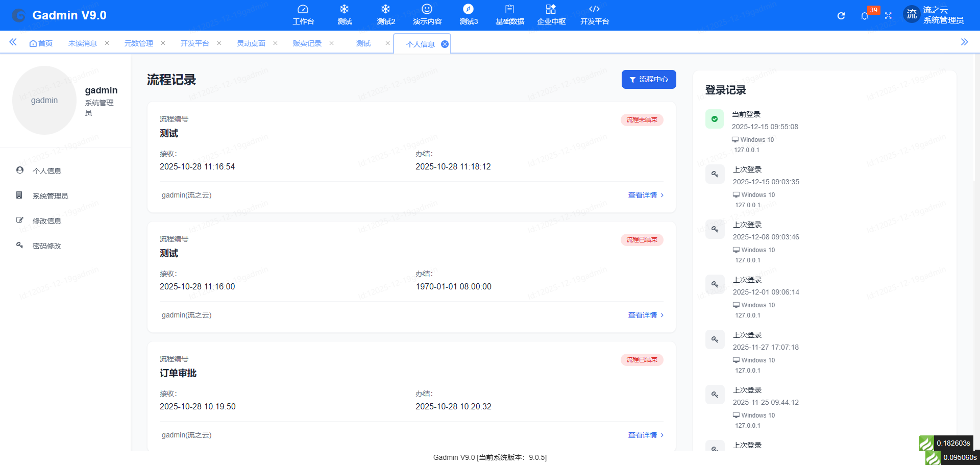Close the 个人信息 tab
980x465 pixels.
445,44
